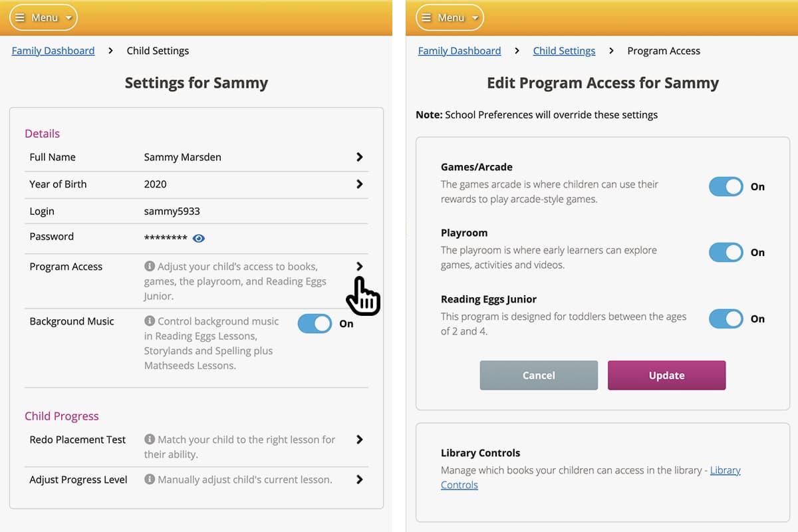
Task: Cancel the Program Access changes
Action: point(539,375)
